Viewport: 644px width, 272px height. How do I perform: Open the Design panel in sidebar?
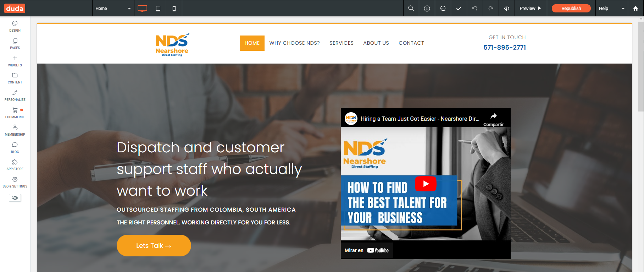(x=15, y=26)
